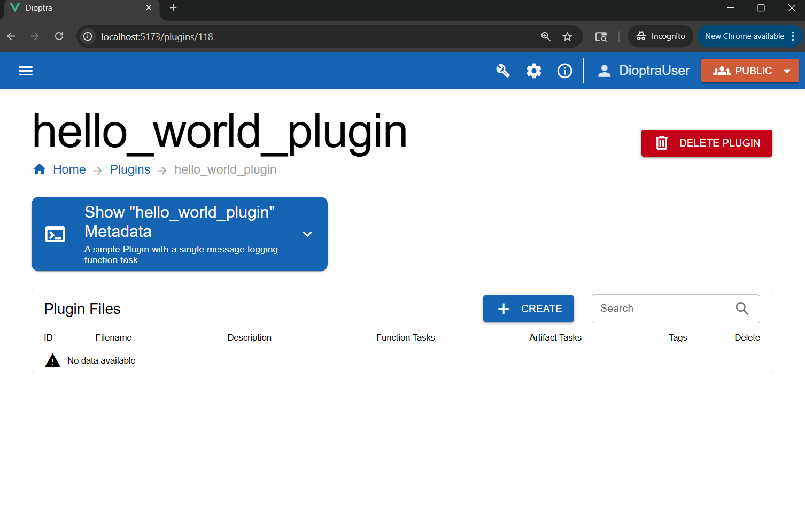Toggle the page zoom control in address bar
Image resolution: width=805 pixels, height=532 pixels.
546,36
